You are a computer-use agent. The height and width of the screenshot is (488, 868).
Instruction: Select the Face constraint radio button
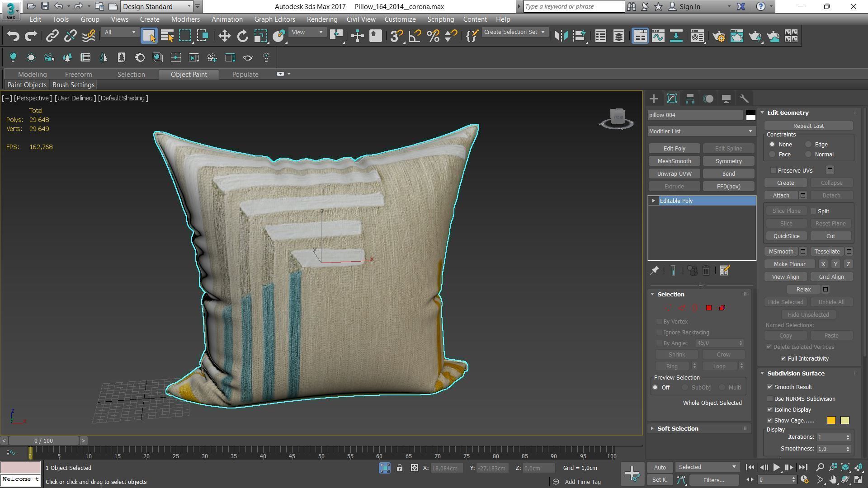pos(772,155)
